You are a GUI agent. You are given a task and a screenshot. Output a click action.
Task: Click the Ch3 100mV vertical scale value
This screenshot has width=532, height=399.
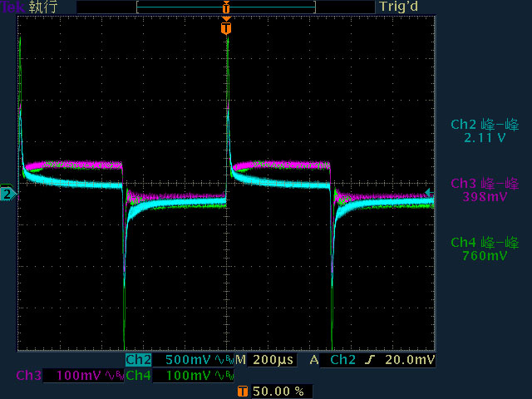point(79,376)
